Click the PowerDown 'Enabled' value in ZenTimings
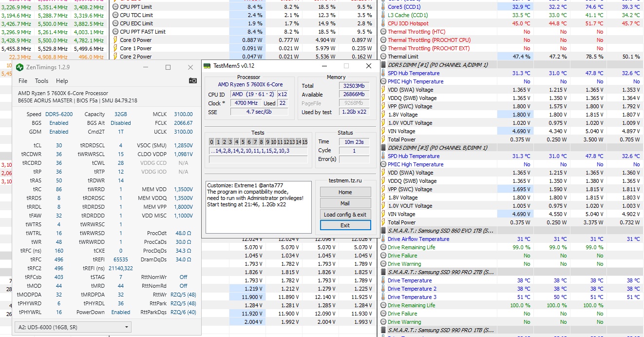Viewport: 644px width, 337px height. [x=121, y=312]
